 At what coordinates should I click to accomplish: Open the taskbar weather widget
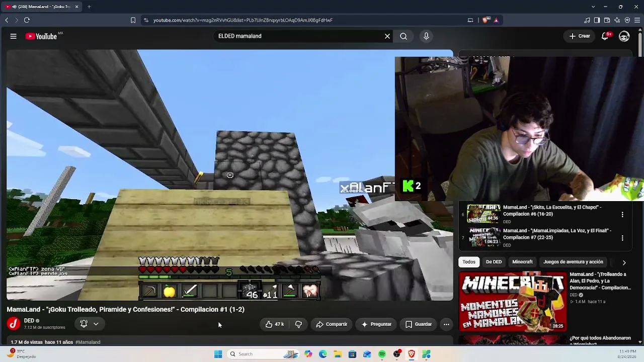click(x=22, y=354)
